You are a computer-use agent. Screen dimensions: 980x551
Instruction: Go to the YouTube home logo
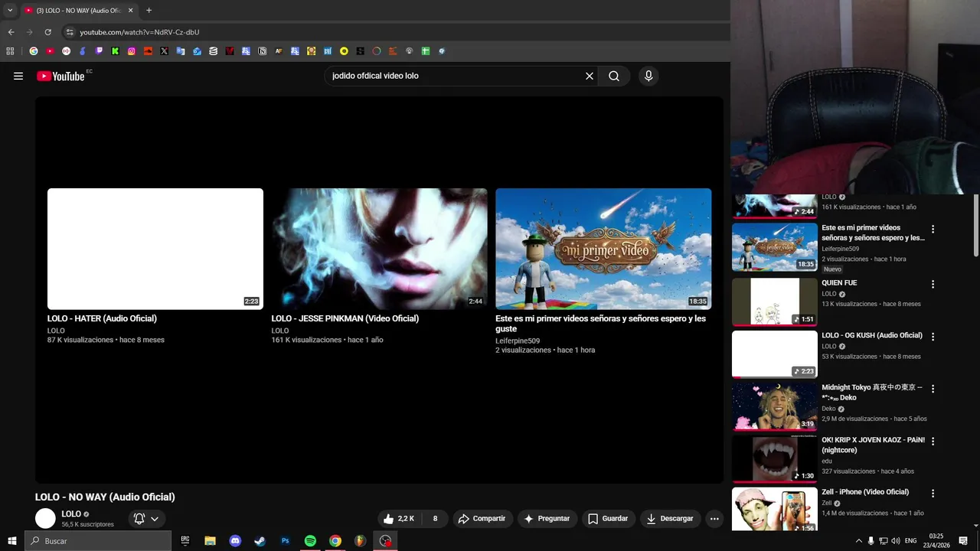60,76
